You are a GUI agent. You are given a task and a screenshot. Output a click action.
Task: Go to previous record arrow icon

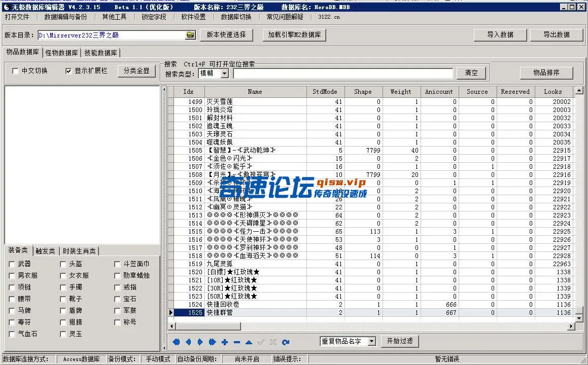click(188, 342)
